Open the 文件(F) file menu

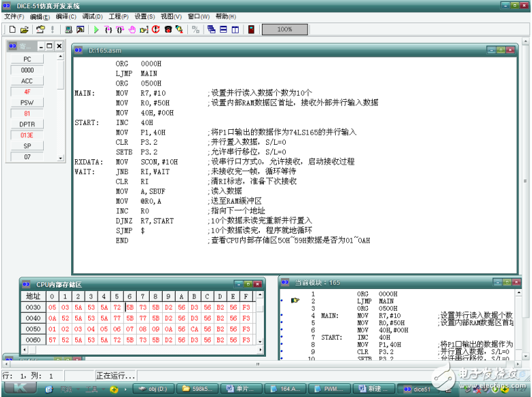pos(14,16)
